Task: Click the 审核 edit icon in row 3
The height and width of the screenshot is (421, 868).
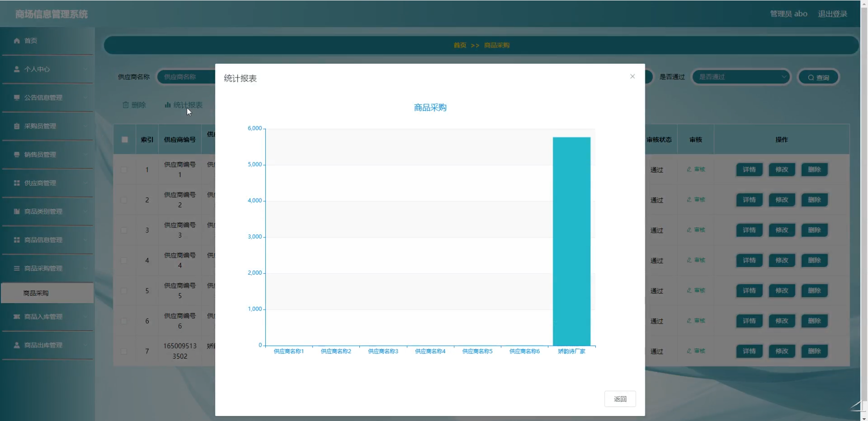Action: [x=689, y=230]
